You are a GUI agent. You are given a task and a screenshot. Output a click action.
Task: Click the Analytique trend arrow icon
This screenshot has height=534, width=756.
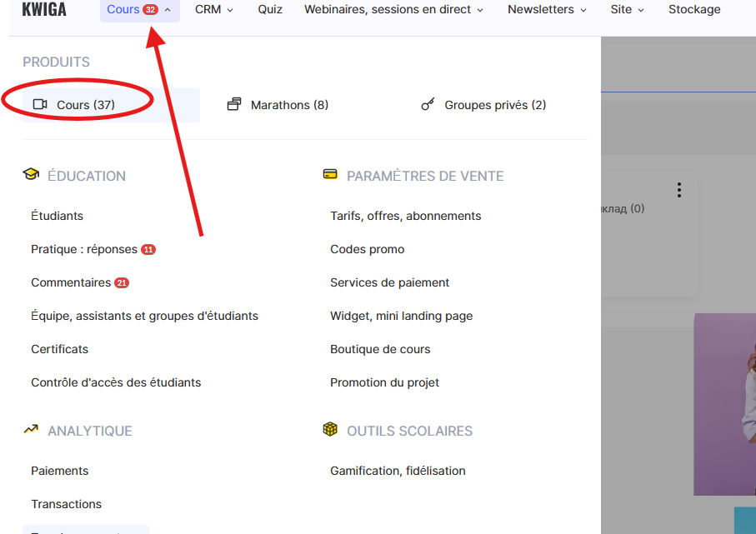point(32,429)
